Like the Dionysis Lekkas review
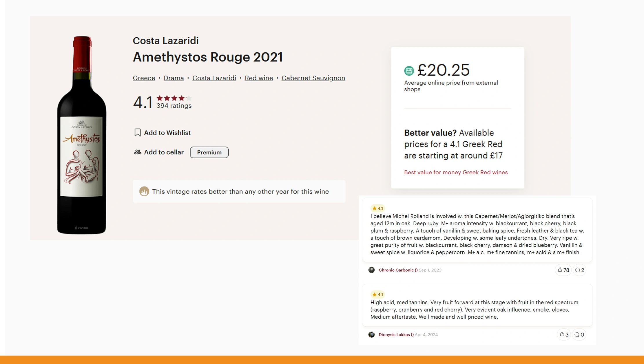 [x=564, y=334]
